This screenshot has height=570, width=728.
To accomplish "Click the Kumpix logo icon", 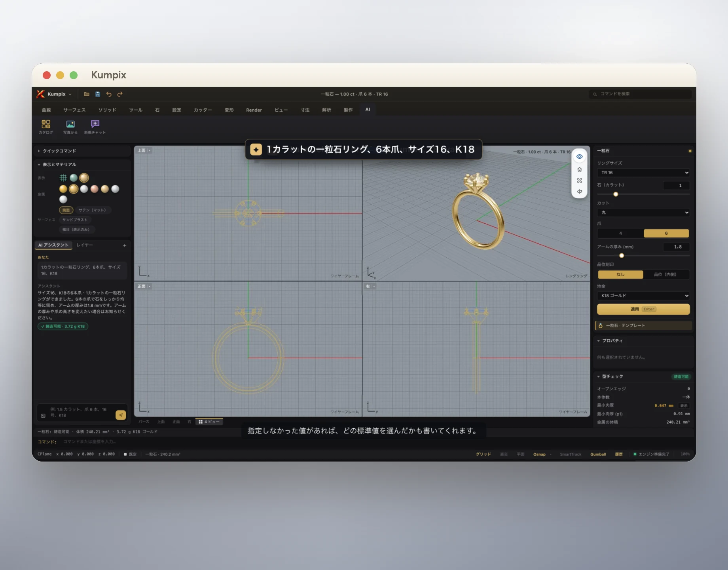I will [x=40, y=94].
